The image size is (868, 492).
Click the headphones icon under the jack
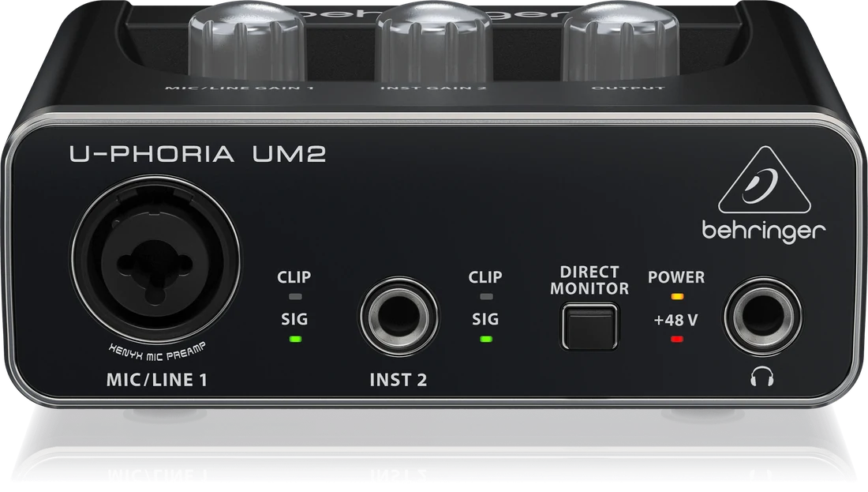(x=762, y=378)
